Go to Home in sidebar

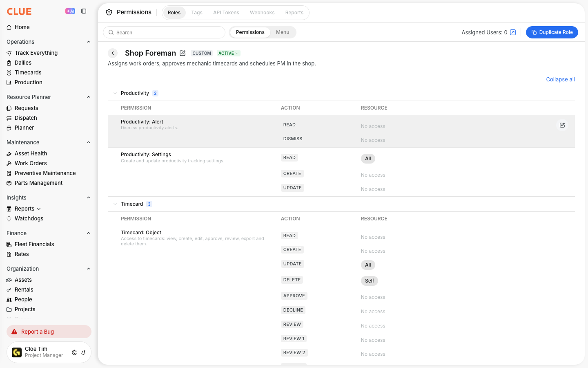pyautogui.click(x=22, y=27)
